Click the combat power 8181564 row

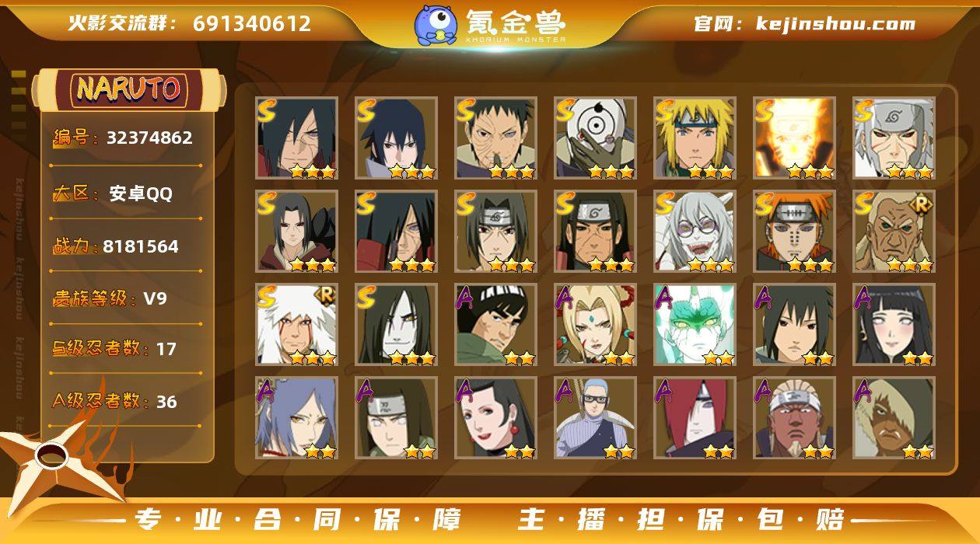(116, 246)
